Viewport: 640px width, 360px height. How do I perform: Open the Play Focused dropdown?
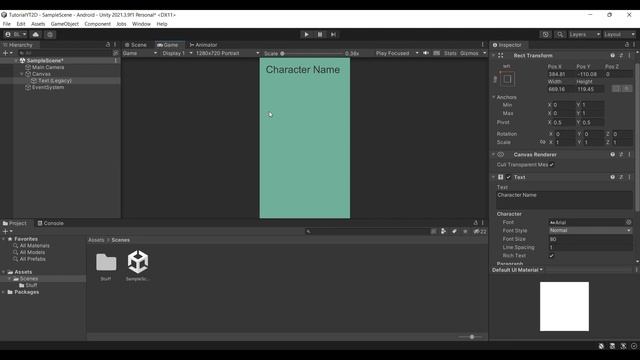[x=397, y=53]
